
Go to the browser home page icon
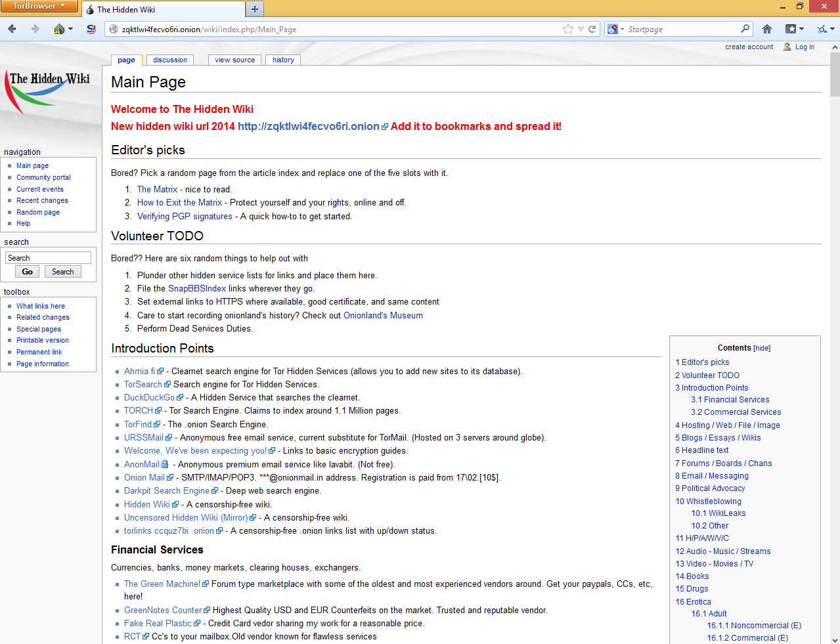tap(767, 29)
